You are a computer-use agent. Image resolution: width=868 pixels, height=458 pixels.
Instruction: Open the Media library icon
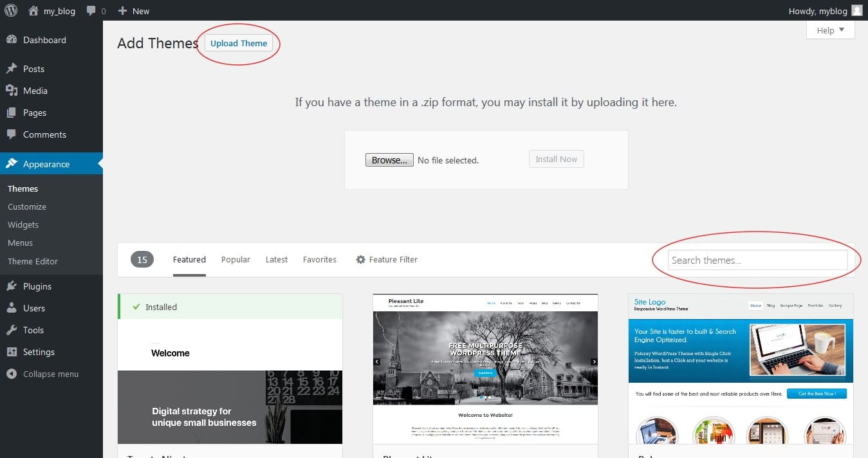[12, 91]
